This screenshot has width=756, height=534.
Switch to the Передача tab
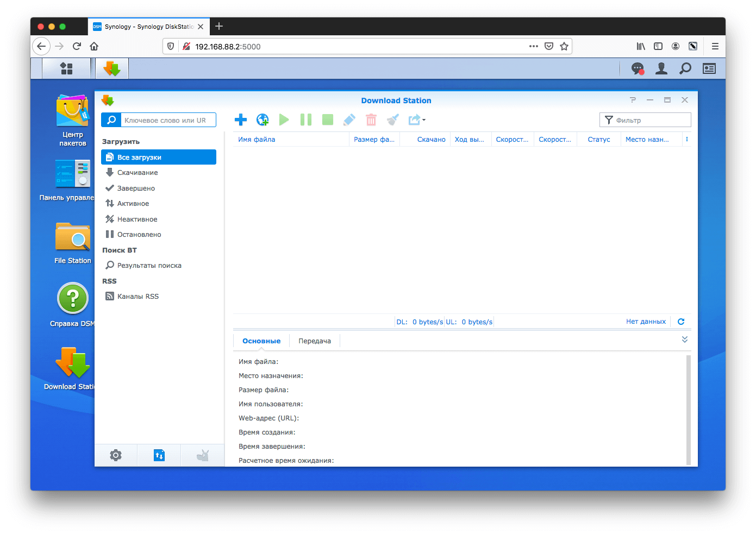(315, 341)
